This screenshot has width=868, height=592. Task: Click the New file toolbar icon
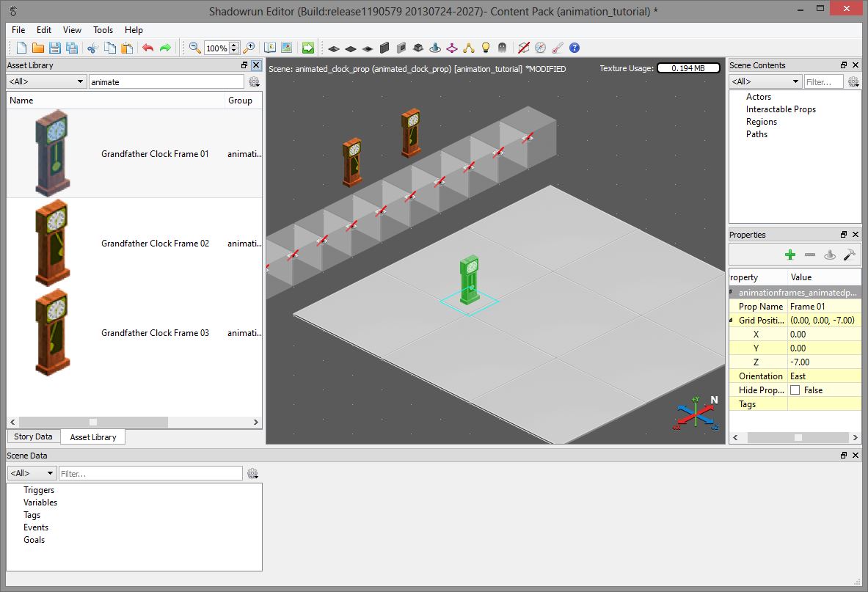21,48
